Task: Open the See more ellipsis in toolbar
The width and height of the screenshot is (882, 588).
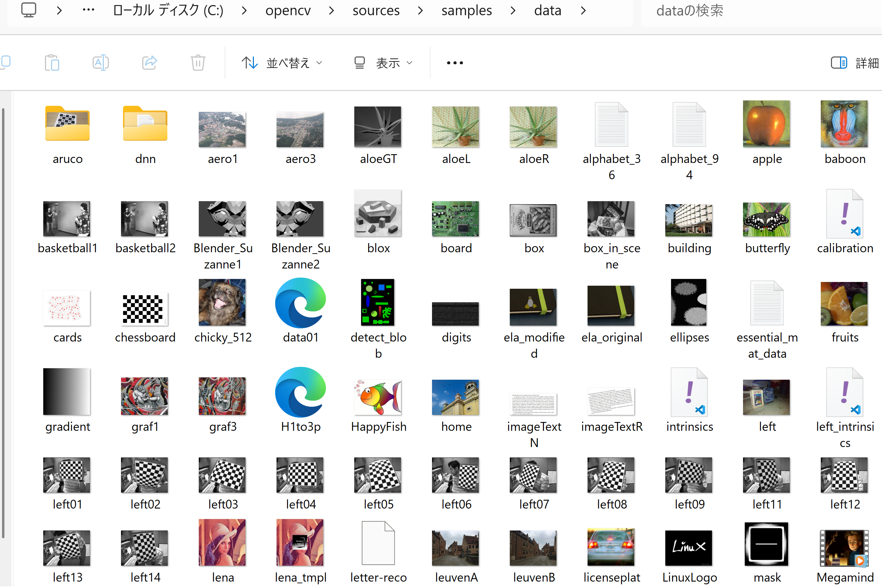Action: coord(455,63)
